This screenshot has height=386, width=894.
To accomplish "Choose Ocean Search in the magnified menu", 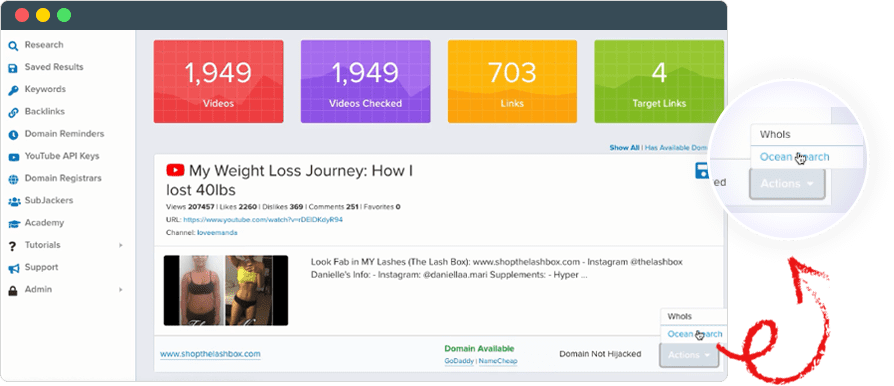I will pyautogui.click(x=794, y=157).
